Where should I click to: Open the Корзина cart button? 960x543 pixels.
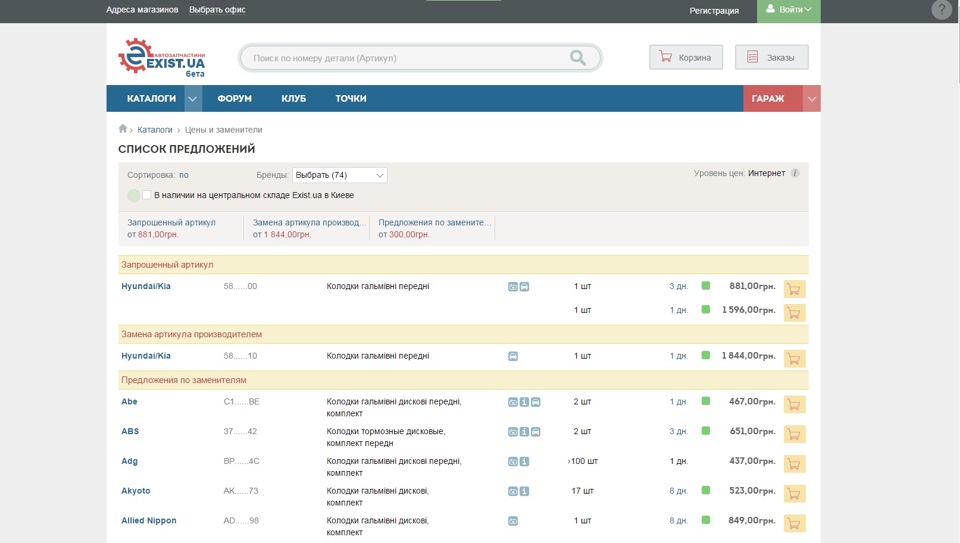(x=686, y=57)
